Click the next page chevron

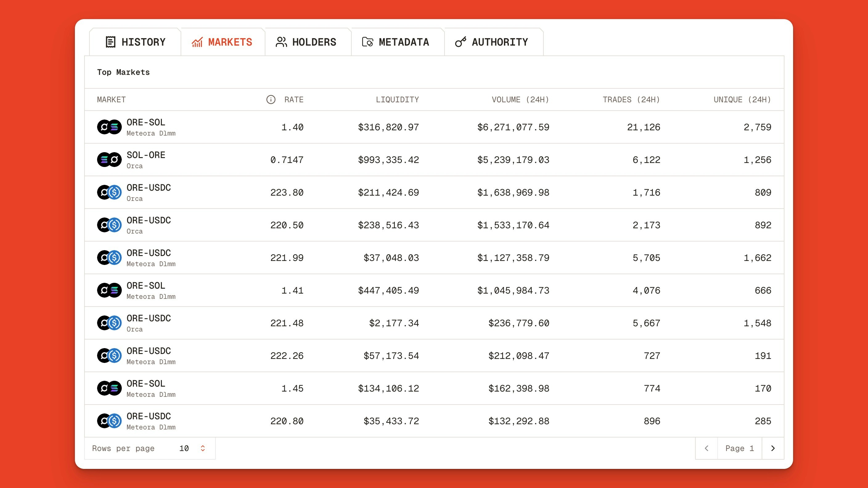pos(772,448)
